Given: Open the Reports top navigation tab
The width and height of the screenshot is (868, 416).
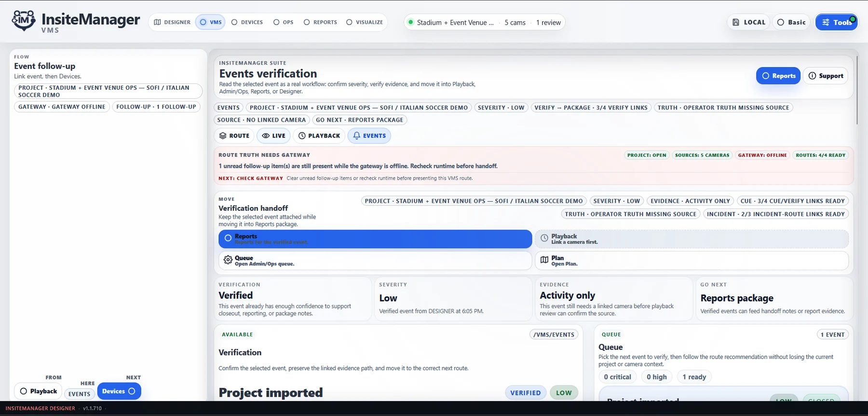Looking at the screenshot, I should pos(320,22).
